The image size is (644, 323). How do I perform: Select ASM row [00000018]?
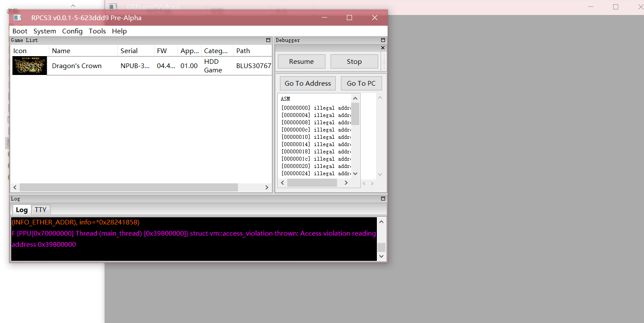coord(316,152)
